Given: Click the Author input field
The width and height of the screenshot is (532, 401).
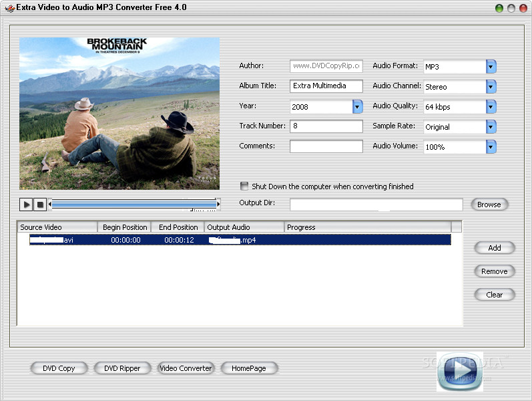Looking at the screenshot, I should point(326,66).
